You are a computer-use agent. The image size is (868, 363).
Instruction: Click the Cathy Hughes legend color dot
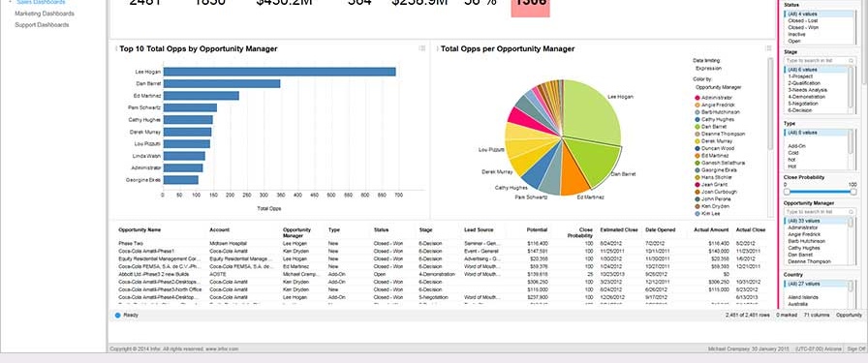click(x=697, y=119)
